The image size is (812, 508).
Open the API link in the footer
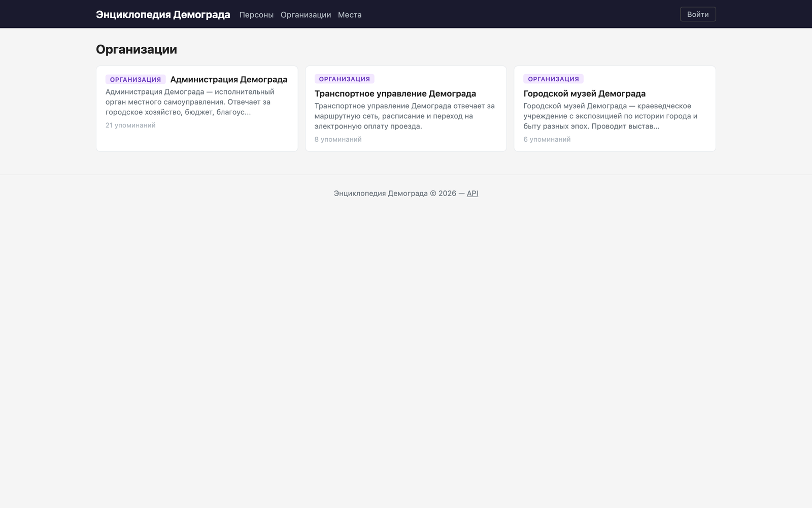pos(472,193)
